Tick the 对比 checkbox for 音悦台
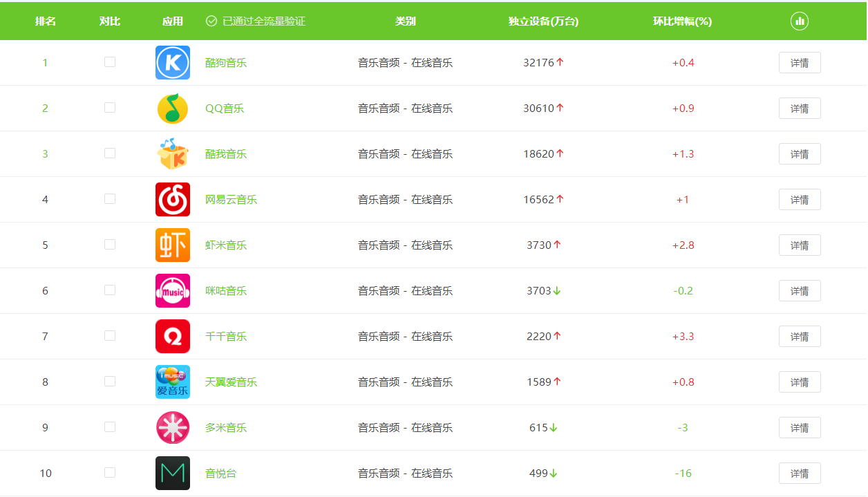This screenshot has width=868, height=497. pyautogui.click(x=110, y=472)
